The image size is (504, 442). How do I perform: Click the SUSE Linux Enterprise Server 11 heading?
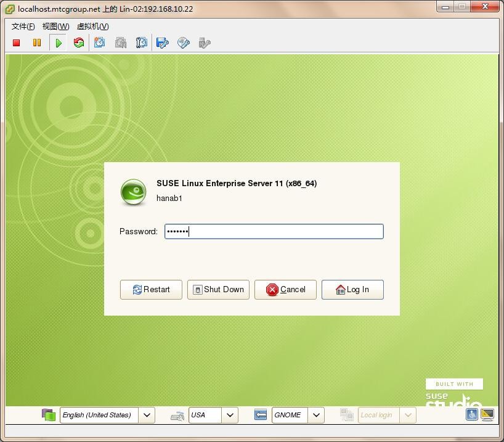[x=237, y=183]
